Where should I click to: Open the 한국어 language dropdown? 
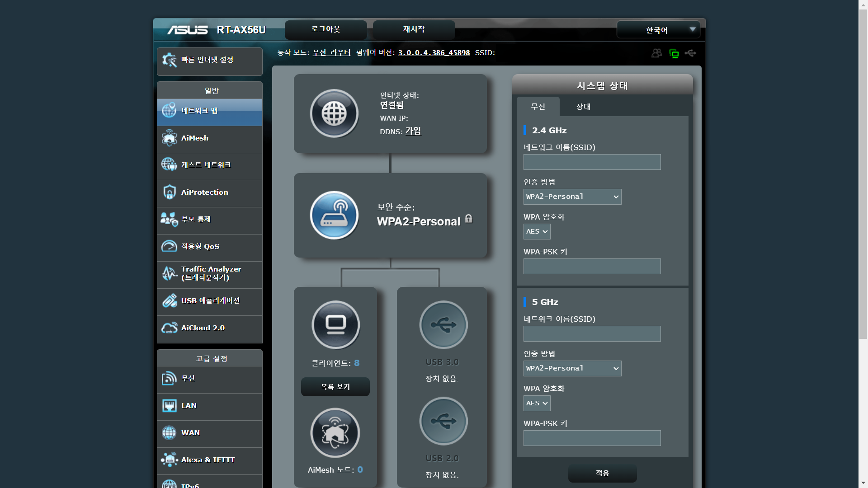[658, 30]
